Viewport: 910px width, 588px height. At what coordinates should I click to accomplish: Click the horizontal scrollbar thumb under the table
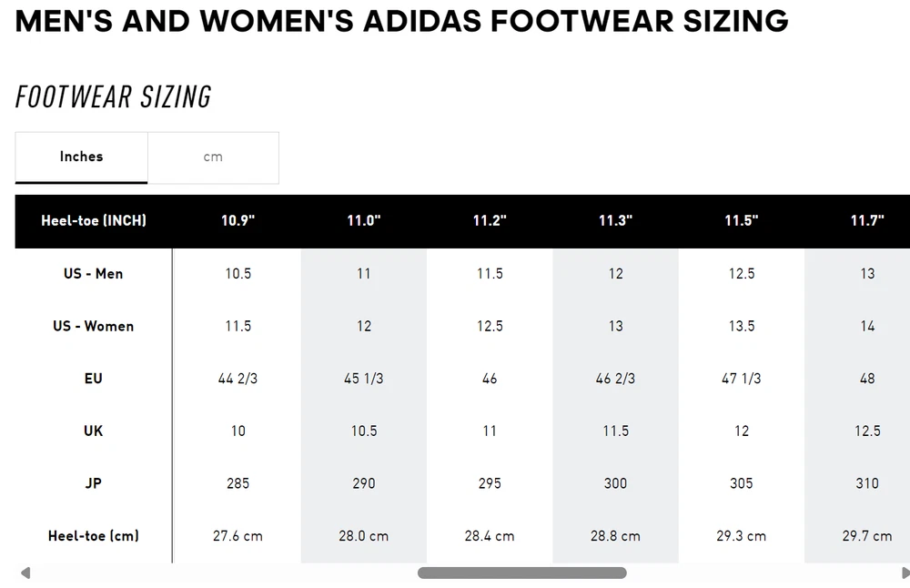pyautogui.click(x=521, y=573)
